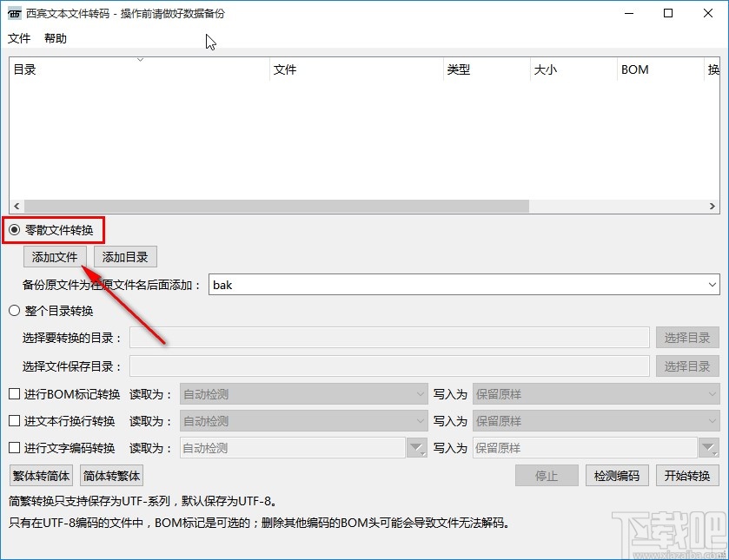Click 选择目录 next to 选择要转换的目录
This screenshot has height=560, width=729.
coord(687,338)
